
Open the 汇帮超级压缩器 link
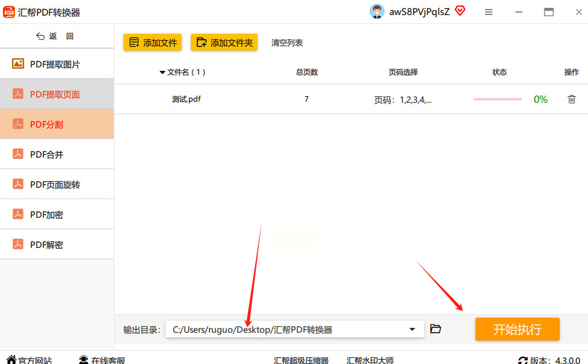301,360
